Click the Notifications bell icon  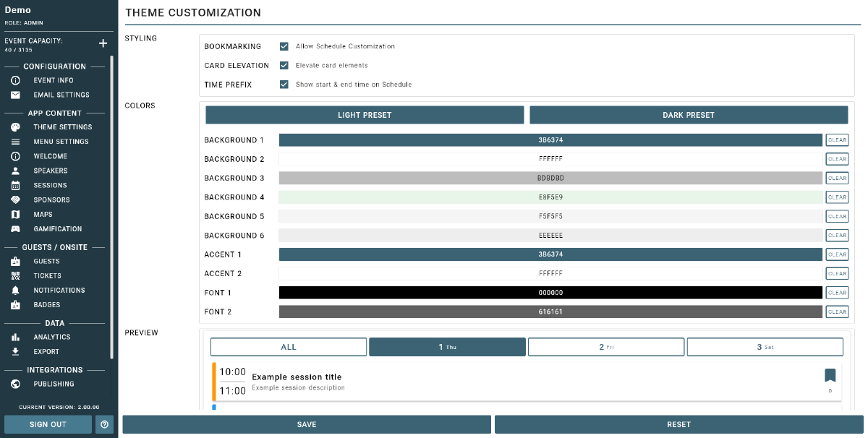15,291
